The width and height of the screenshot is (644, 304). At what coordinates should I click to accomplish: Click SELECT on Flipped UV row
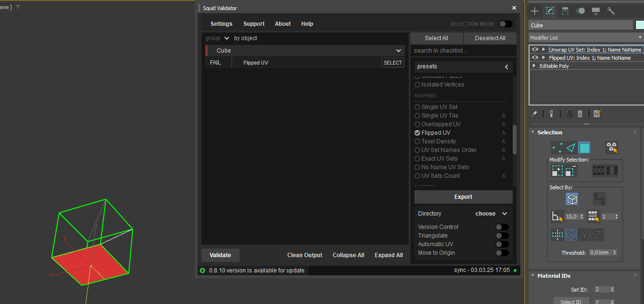[x=393, y=63]
